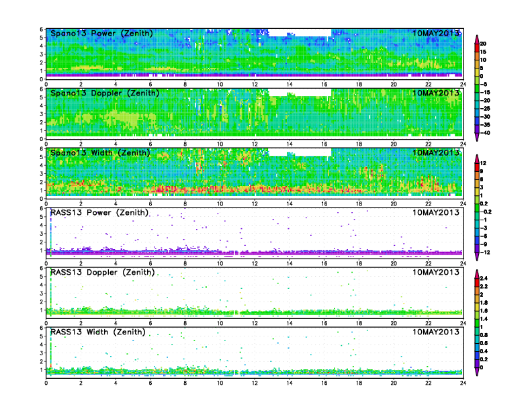Click hour tick 6 under the RASS13 Power plot
This screenshot has height=411, width=532.
point(150,263)
